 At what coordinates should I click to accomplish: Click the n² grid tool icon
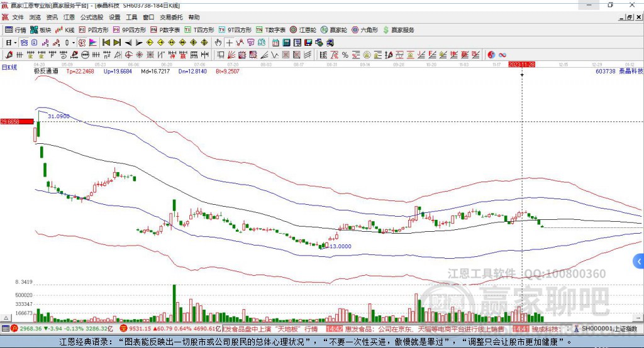click(x=107, y=55)
